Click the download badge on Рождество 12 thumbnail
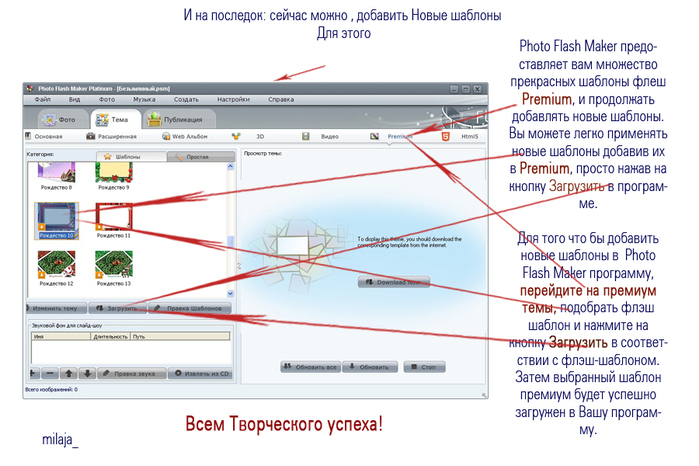Image resolution: width=699 pixels, height=466 pixels. (x=41, y=274)
